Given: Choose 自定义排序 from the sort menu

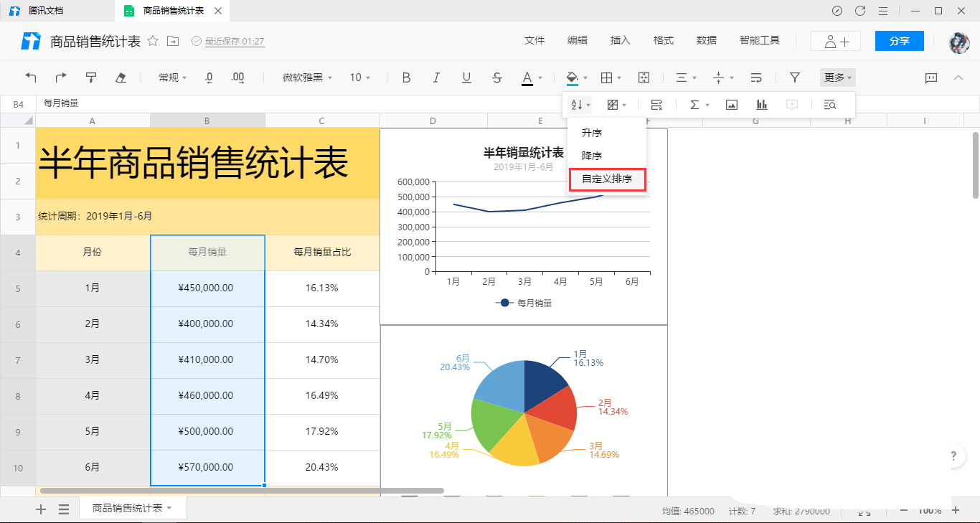Looking at the screenshot, I should 608,179.
